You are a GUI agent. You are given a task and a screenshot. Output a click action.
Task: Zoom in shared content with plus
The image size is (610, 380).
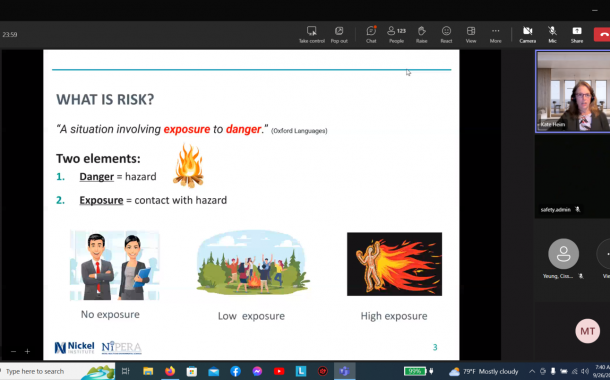(x=27, y=351)
